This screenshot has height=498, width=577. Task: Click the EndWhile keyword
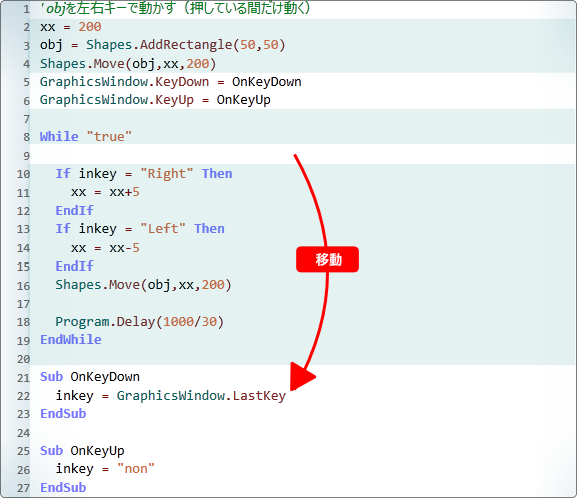(x=71, y=339)
